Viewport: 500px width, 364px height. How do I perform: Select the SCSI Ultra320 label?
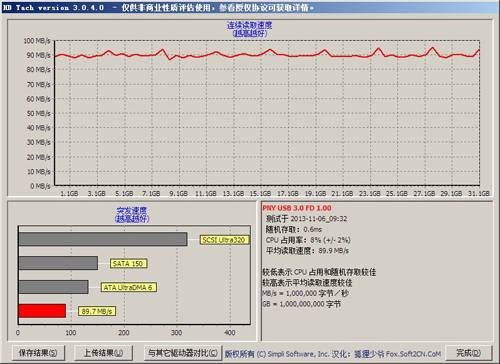[x=224, y=240]
